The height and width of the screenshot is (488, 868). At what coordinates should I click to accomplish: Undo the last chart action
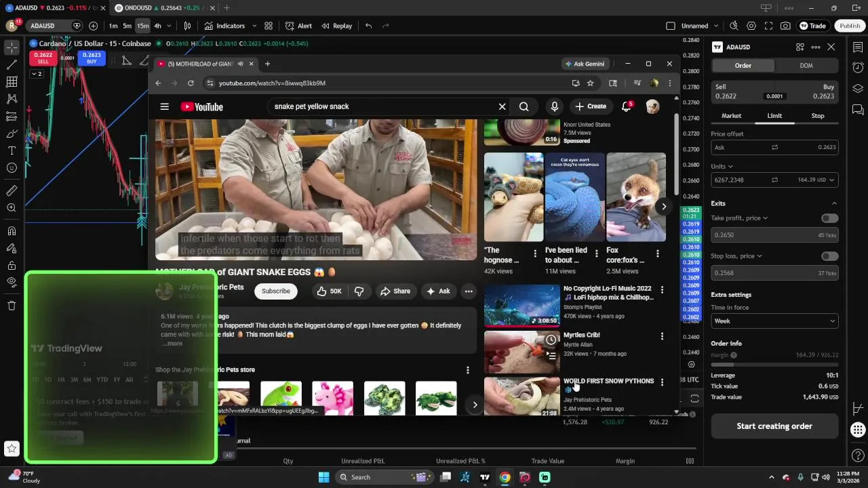click(368, 26)
